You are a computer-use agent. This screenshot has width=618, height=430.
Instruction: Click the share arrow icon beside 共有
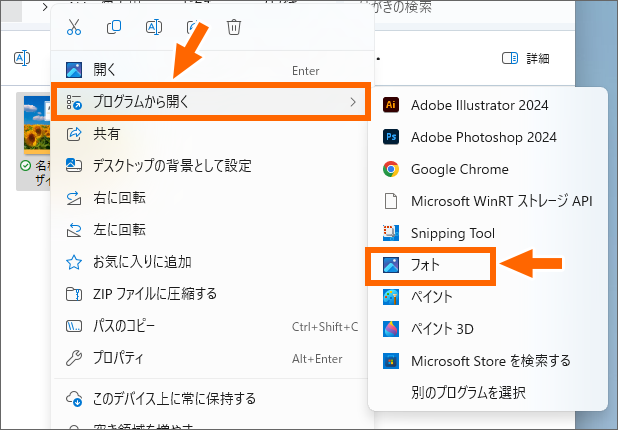pos(74,134)
